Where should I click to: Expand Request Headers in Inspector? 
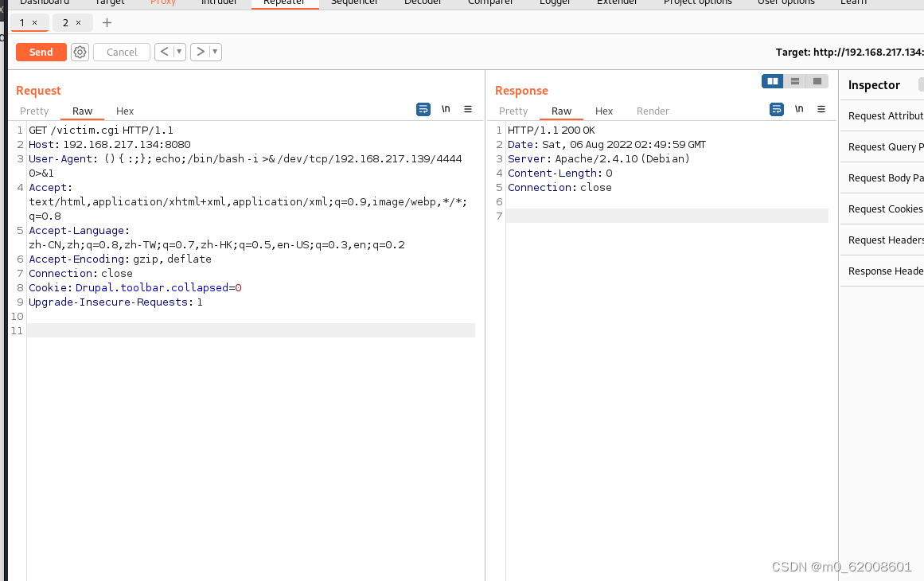point(882,240)
